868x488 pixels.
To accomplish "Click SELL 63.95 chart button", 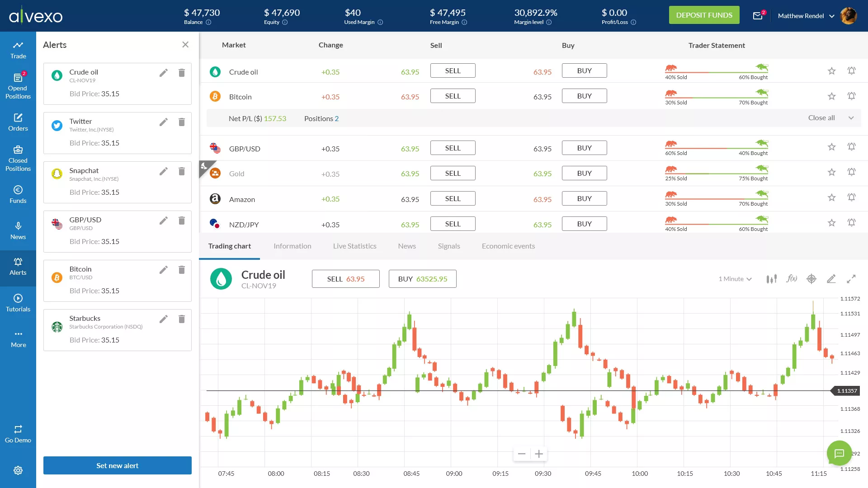I will pyautogui.click(x=346, y=279).
